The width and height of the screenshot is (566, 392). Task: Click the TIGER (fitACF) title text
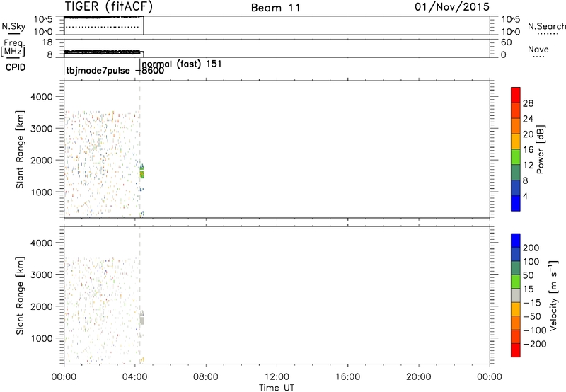[x=109, y=6]
